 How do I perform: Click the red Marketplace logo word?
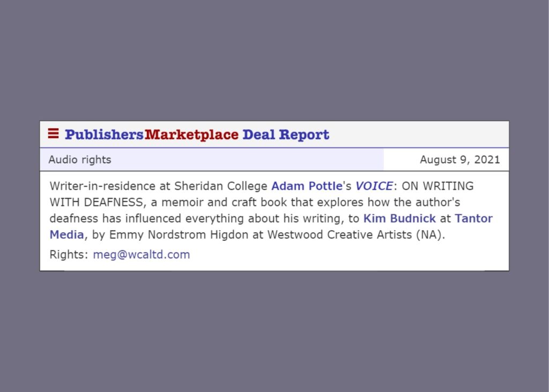[191, 135]
